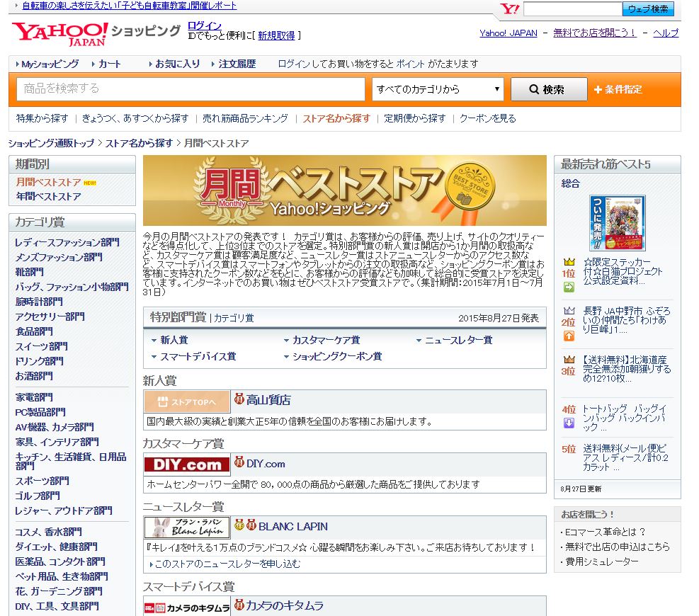This screenshot has height=616, width=699.
Task: Open the rank 1 product thumbnail image
Action: click(617, 223)
